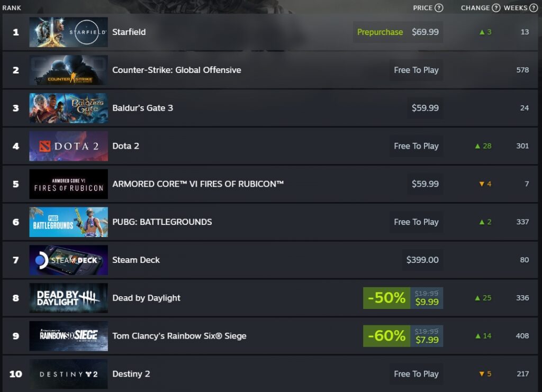Click the Steam Deck capsule image
Viewport: 542px width, 392px height.
68,260
